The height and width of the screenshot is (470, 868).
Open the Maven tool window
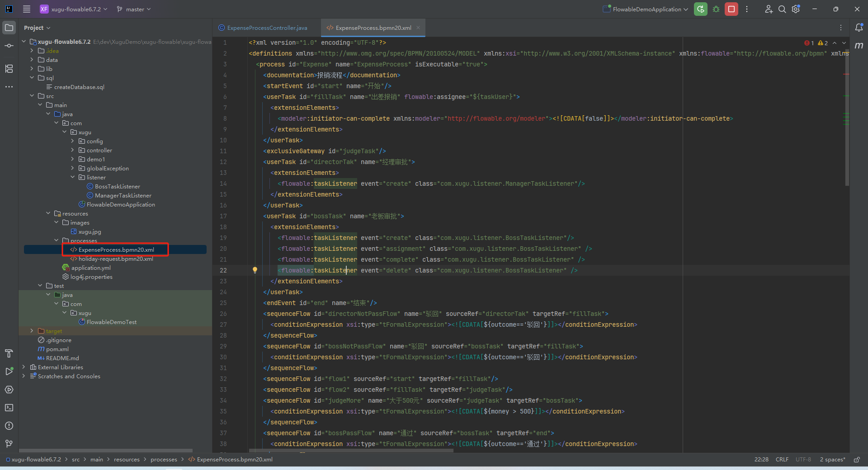click(x=859, y=46)
